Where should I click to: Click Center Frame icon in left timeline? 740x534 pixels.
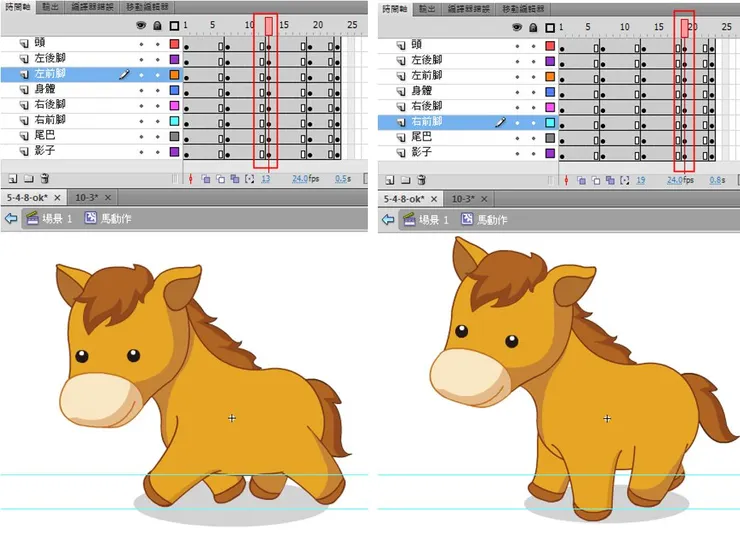pos(191,179)
